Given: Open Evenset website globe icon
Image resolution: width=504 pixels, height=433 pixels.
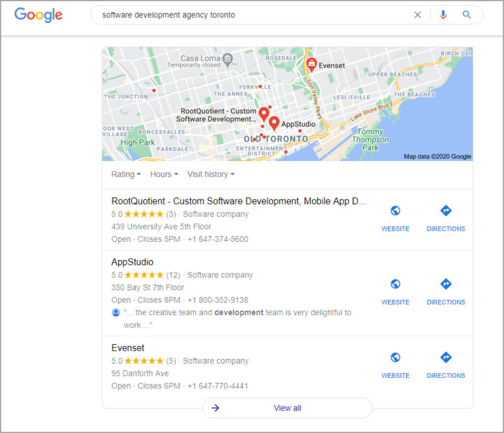Looking at the screenshot, I should point(395,358).
